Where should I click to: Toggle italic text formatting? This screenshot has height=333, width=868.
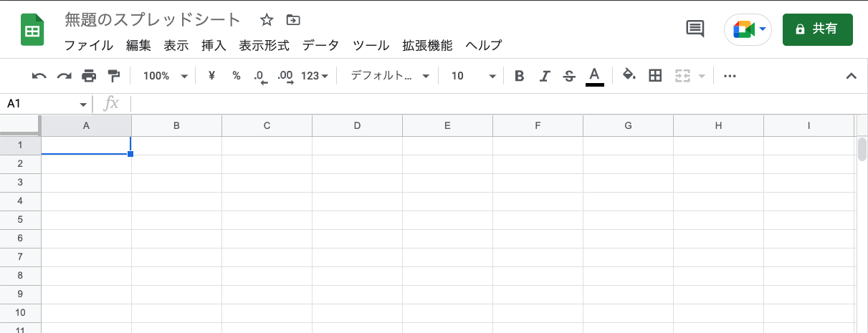click(545, 76)
